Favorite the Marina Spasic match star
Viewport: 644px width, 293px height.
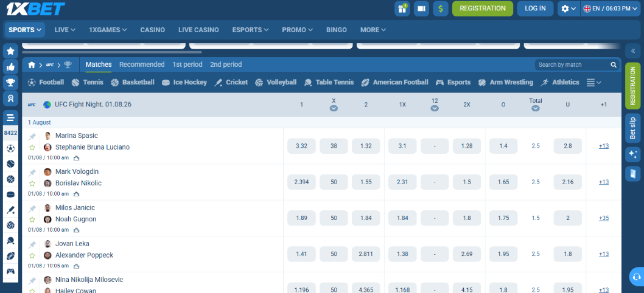click(32, 148)
